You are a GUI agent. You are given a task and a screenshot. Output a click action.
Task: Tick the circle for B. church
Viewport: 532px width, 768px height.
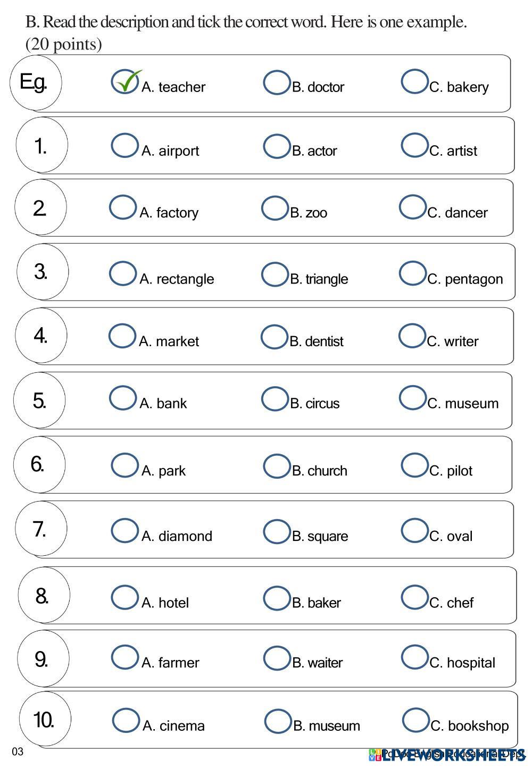[x=276, y=466]
